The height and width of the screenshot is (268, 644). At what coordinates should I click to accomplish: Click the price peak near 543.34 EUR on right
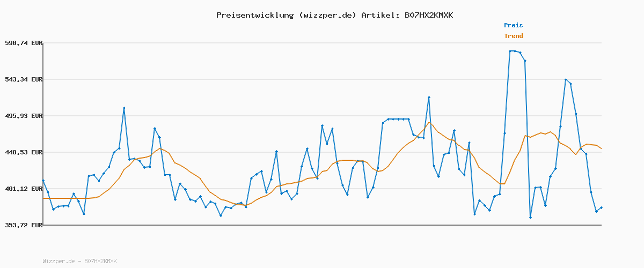tap(566, 79)
